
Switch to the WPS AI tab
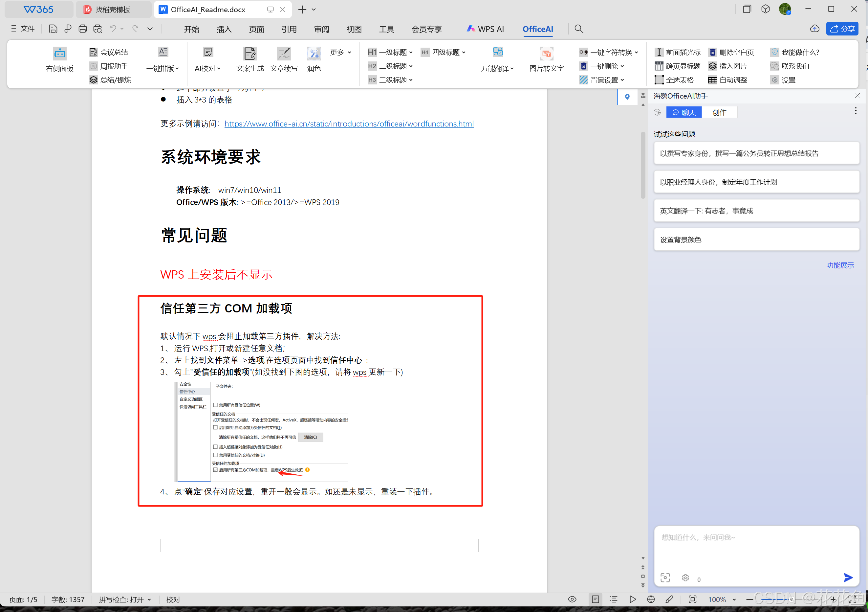[486, 29]
